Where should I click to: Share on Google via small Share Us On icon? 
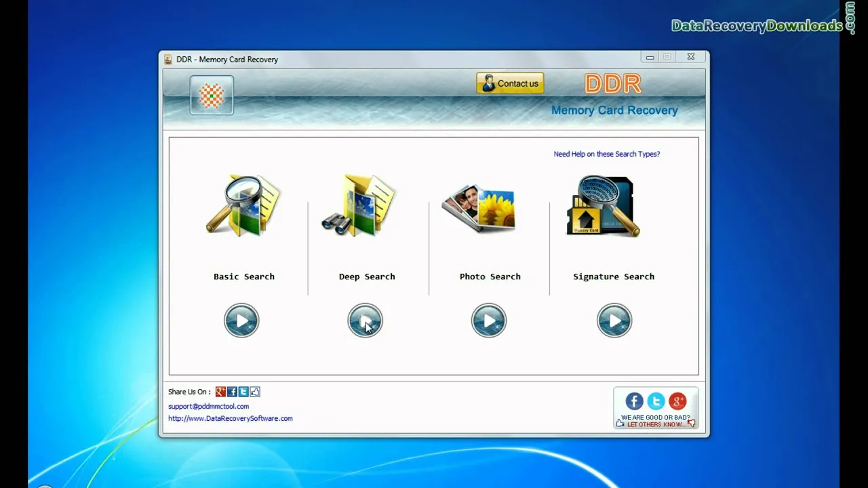(220, 392)
